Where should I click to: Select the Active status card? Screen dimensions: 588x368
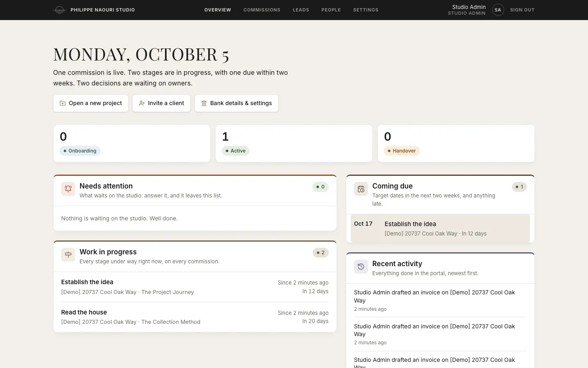tap(294, 144)
